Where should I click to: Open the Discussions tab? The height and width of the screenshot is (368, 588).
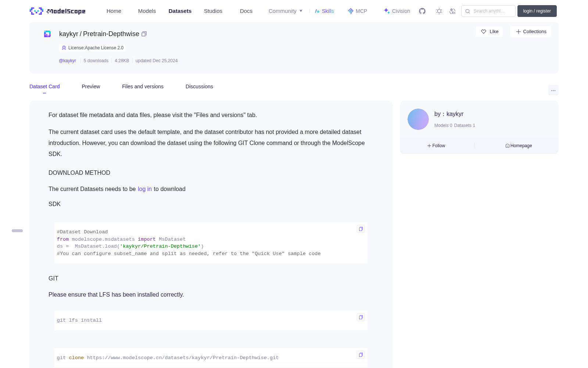coord(199,86)
